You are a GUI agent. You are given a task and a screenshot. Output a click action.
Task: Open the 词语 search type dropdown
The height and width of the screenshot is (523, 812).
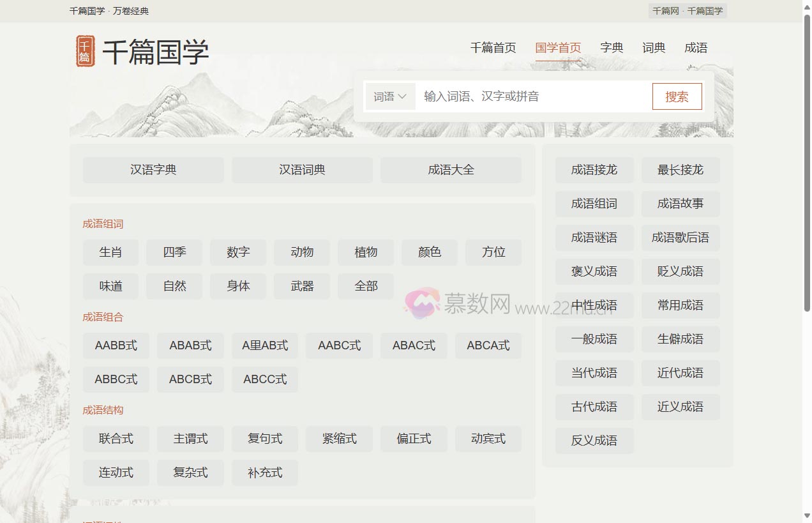click(389, 96)
